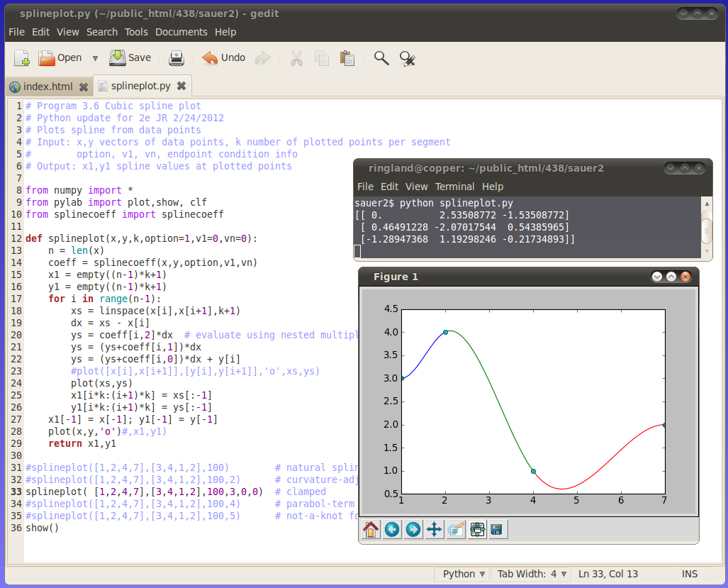Reset the plot with Figure Home icon
Viewport: 728px width, 588px height.
(x=371, y=529)
